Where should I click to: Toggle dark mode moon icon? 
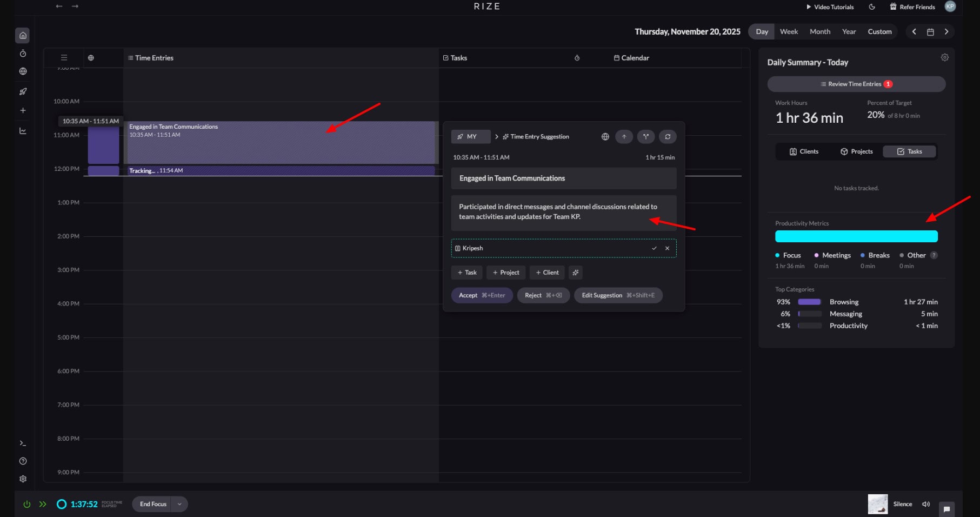[x=872, y=7]
